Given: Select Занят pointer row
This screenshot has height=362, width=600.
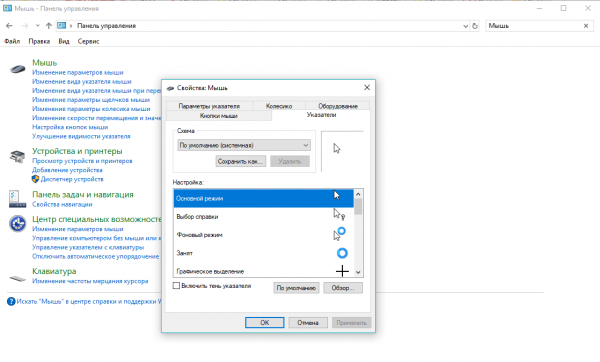Looking at the screenshot, I should (x=263, y=253).
